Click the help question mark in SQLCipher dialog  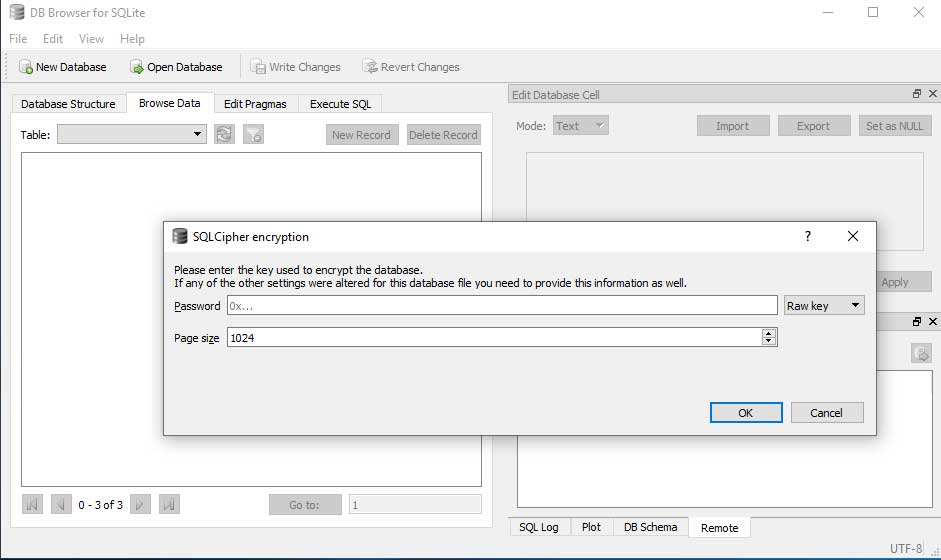[x=808, y=236]
